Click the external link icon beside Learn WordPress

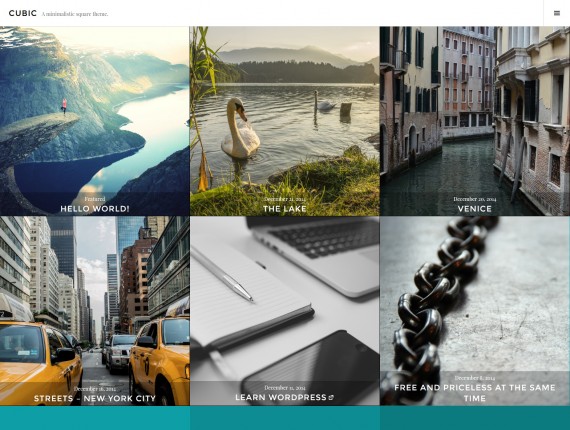pos(331,398)
